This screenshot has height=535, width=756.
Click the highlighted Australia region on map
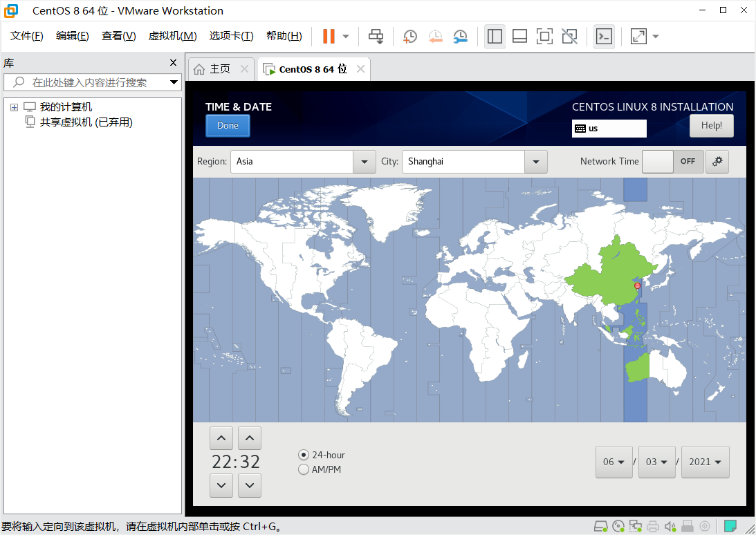pos(637,368)
